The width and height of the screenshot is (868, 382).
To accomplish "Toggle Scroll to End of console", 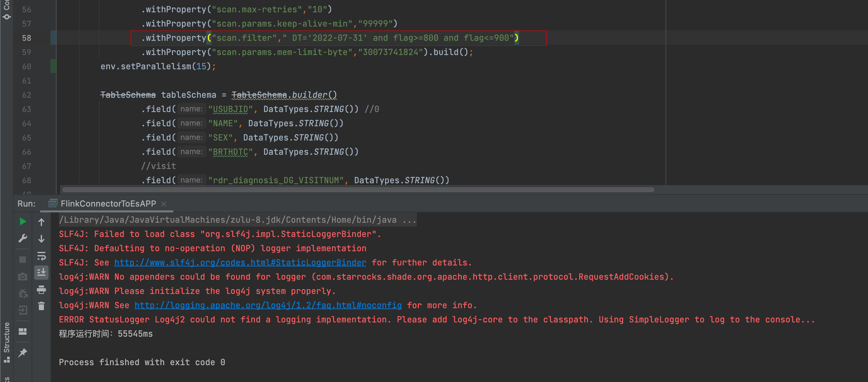I will coord(41,273).
